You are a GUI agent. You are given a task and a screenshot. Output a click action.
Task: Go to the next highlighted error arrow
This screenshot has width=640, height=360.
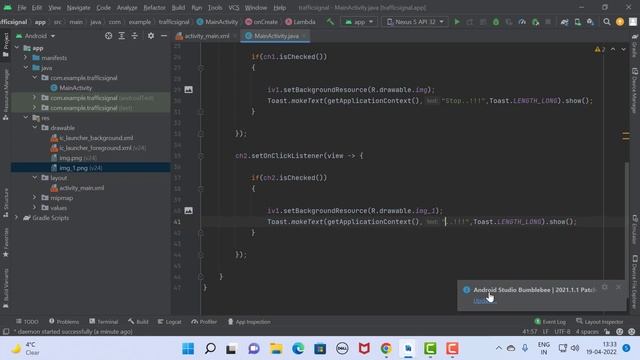coord(624,49)
